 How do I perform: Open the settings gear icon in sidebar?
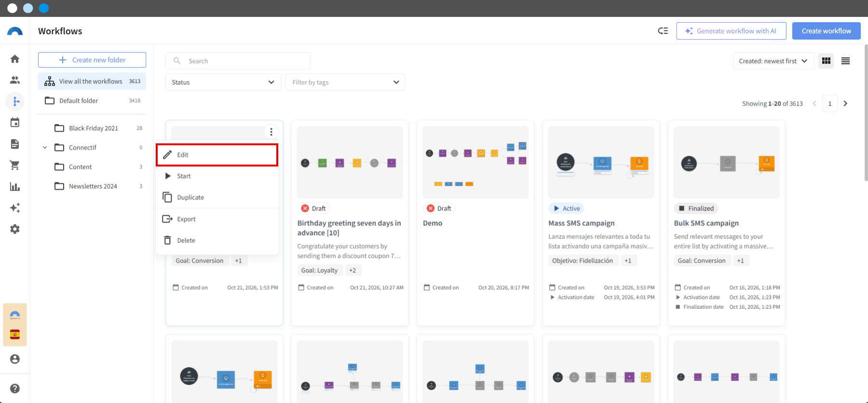pyautogui.click(x=15, y=229)
